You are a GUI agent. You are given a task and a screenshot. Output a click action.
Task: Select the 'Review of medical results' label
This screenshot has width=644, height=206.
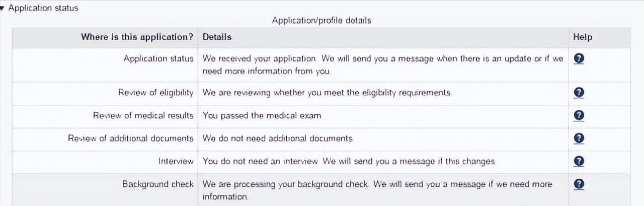[x=143, y=115]
